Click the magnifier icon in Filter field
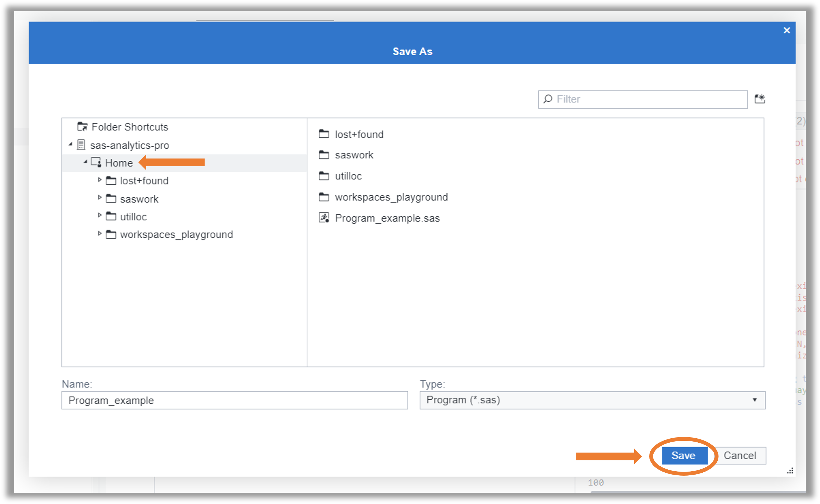The image size is (820, 504). (548, 99)
